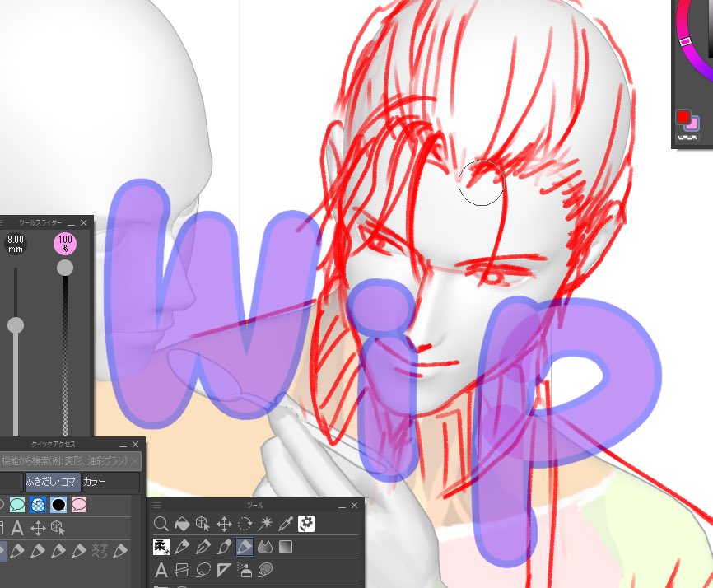Select the Blend droplets tool
The width and height of the screenshot is (713, 588).
click(265, 547)
